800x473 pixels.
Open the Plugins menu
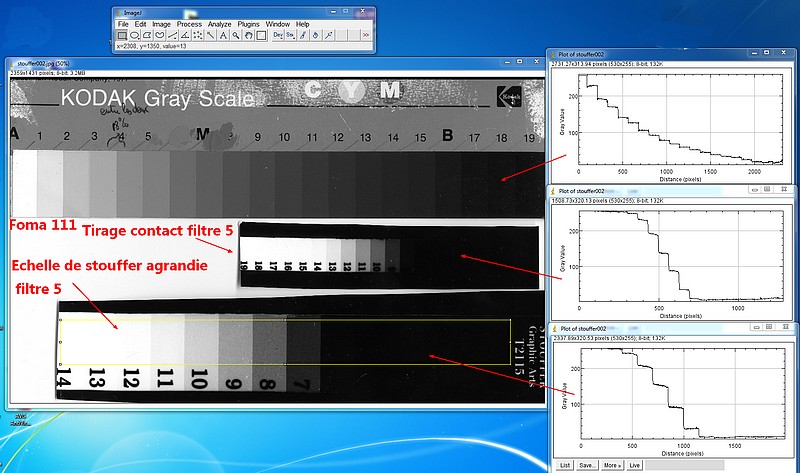(x=248, y=24)
